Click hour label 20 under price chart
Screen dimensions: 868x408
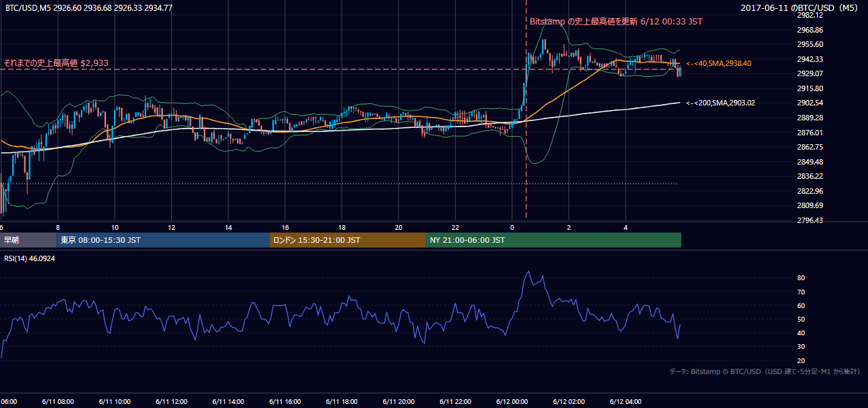(x=399, y=228)
